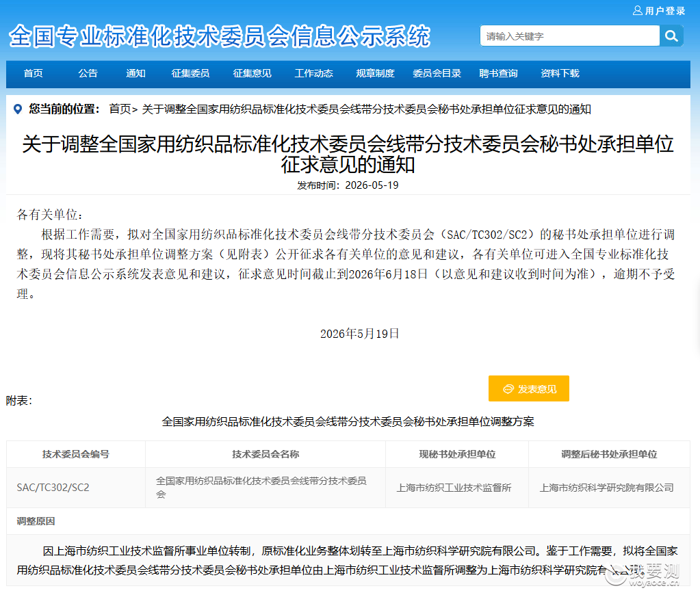Click the greeting 各有关单位
The image size is (700, 595).
pos(49,215)
